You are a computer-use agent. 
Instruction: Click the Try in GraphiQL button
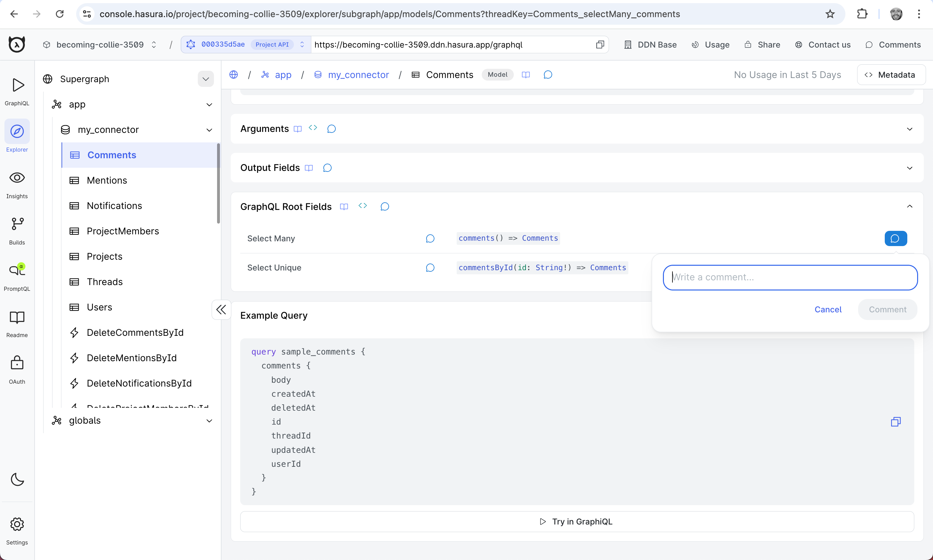(x=576, y=522)
